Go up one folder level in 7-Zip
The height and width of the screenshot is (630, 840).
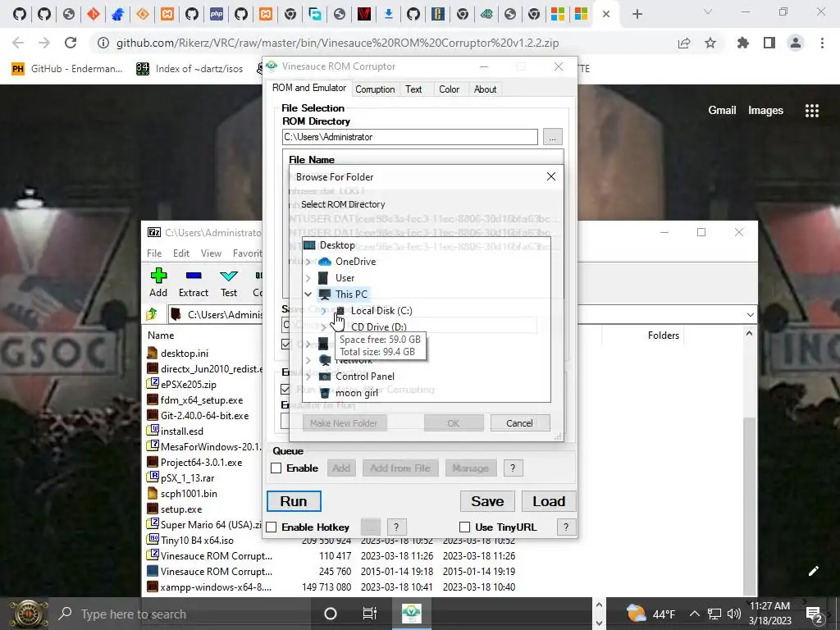[152, 314]
